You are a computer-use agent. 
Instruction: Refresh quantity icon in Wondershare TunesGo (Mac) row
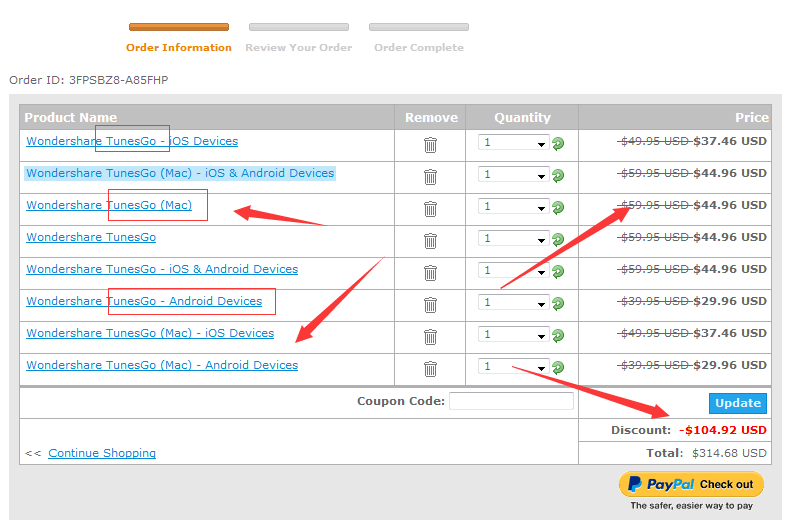558,207
